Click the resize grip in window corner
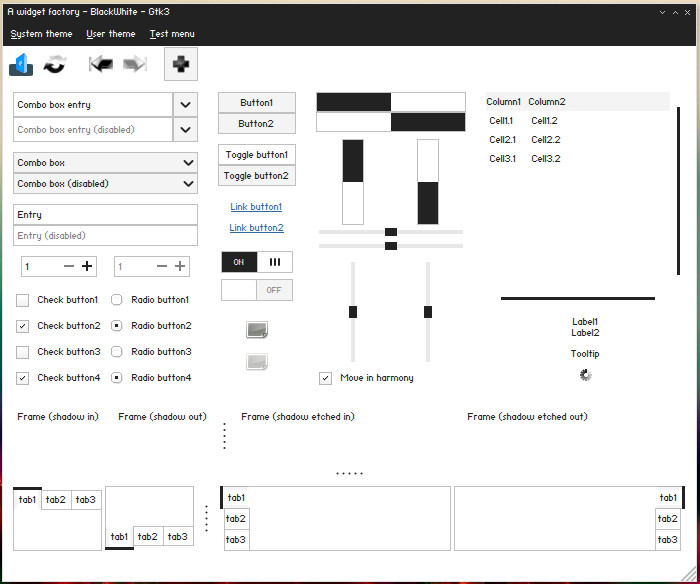Screen dimensions: 700x584 tap(690, 574)
